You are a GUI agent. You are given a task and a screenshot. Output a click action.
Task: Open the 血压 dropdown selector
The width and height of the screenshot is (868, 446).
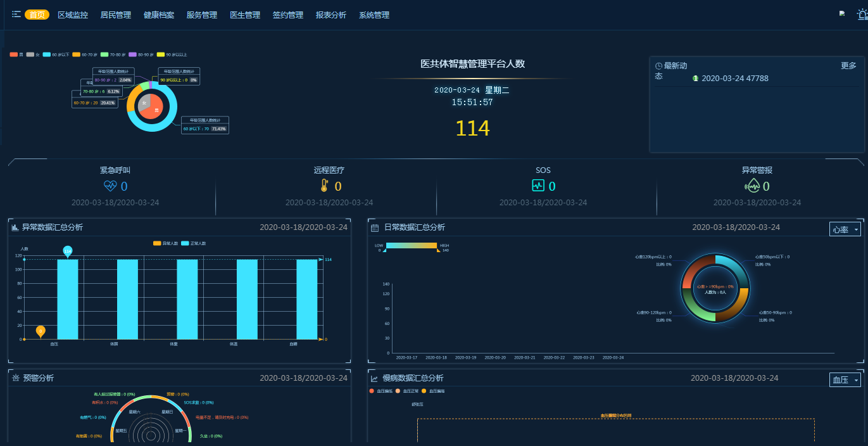(x=845, y=379)
